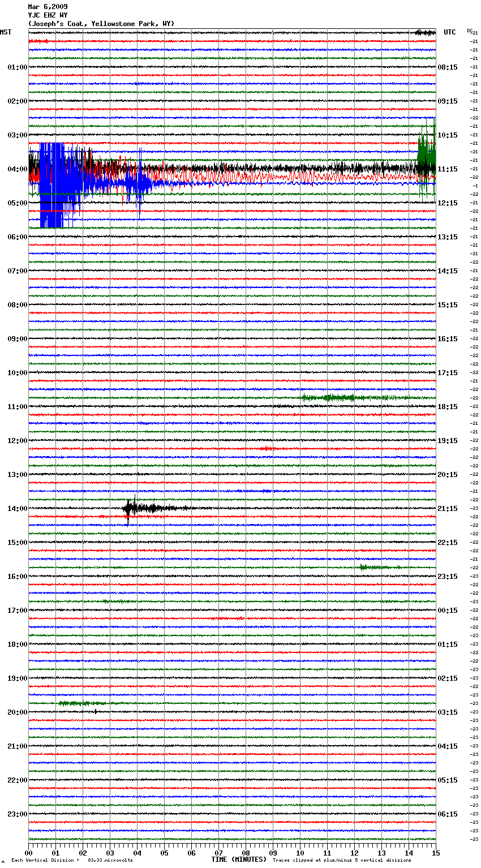Select the 07:00 MST row label
The image size is (481, 868).
18,271
